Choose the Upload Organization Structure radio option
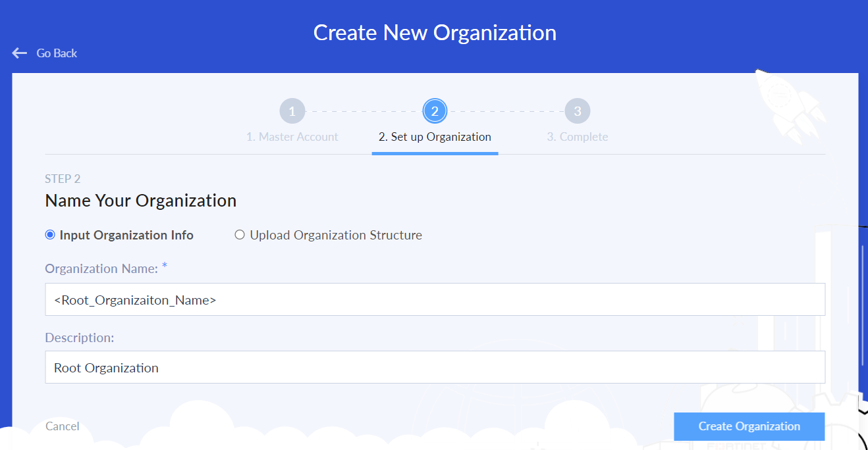The image size is (868, 450). click(240, 235)
